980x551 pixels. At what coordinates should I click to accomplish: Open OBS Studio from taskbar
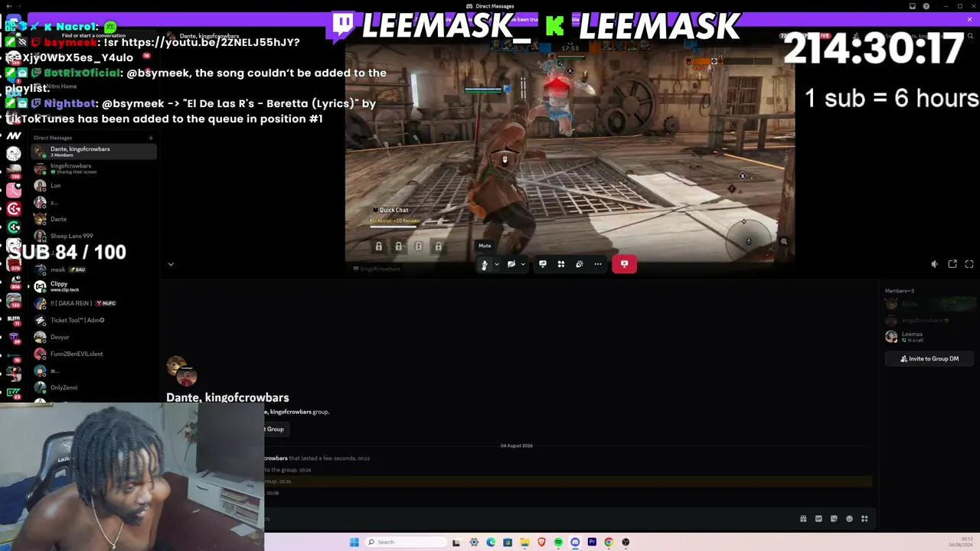[626, 543]
